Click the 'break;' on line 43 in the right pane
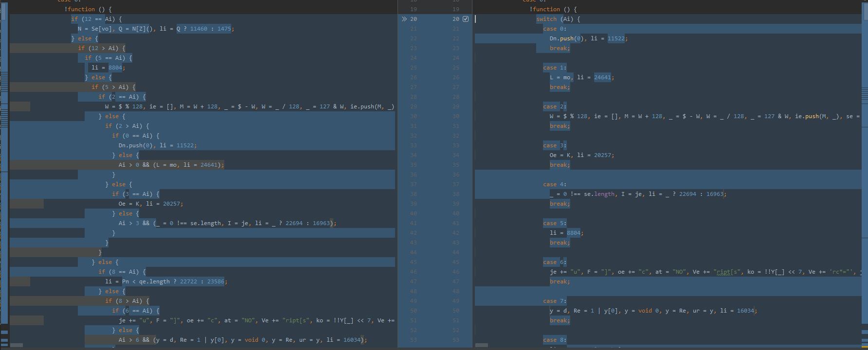868x350 pixels. (560, 243)
